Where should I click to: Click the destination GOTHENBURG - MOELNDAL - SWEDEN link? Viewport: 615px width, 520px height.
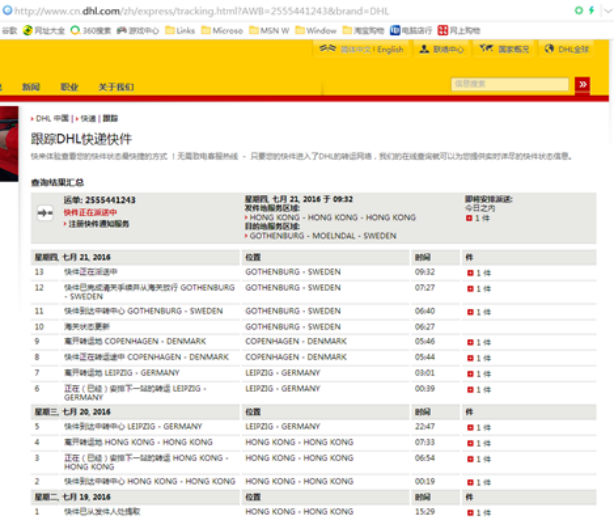[x=323, y=236]
